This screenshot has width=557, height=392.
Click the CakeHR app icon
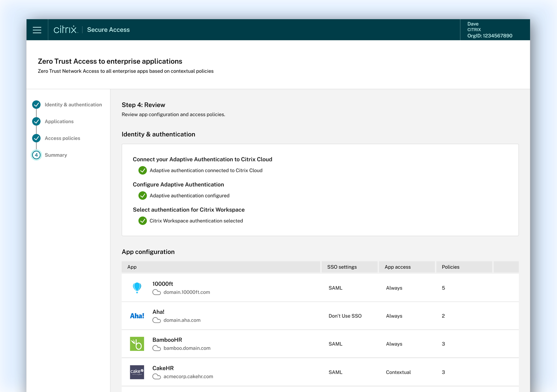(137, 372)
